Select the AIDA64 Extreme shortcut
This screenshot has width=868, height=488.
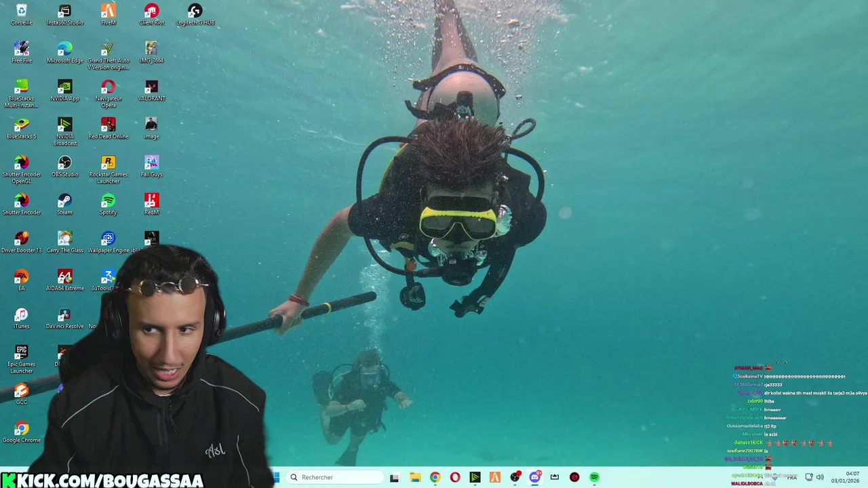click(x=65, y=281)
